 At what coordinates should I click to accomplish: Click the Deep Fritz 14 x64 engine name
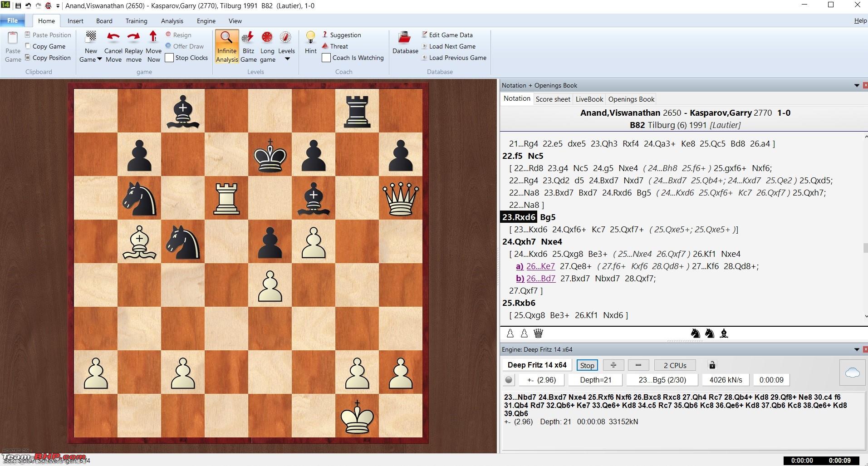coord(537,365)
